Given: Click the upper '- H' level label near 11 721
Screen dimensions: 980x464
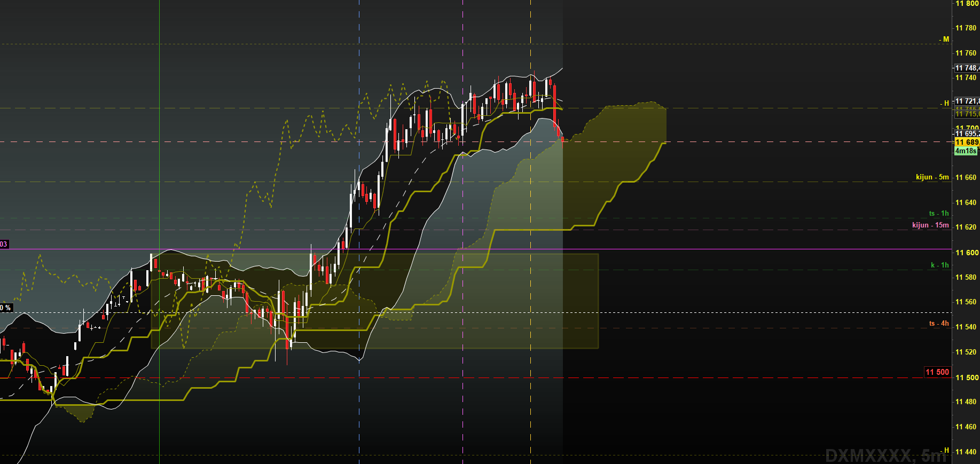Looking at the screenshot, I should tap(945, 104).
